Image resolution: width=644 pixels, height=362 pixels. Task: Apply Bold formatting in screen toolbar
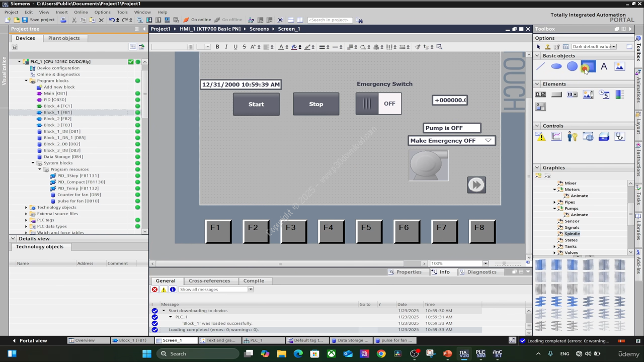(217, 47)
